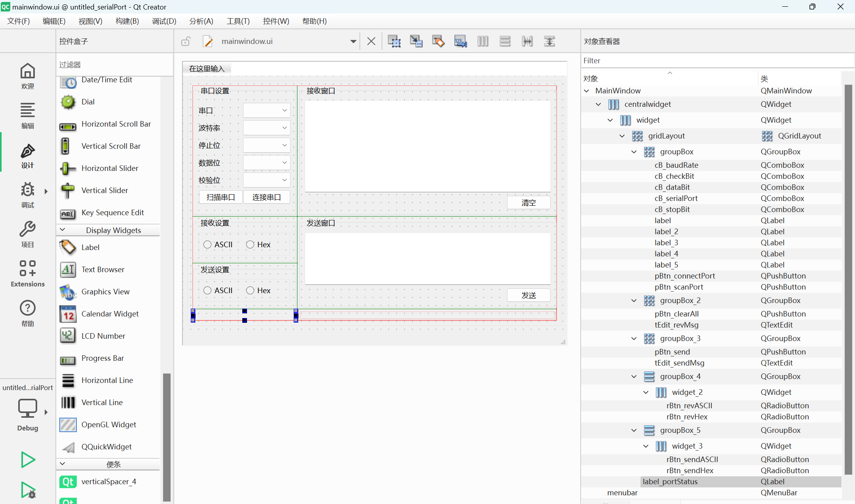The image size is (855, 504).
Task: Collapse the groupBox_4 tree node
Action: (x=634, y=376)
